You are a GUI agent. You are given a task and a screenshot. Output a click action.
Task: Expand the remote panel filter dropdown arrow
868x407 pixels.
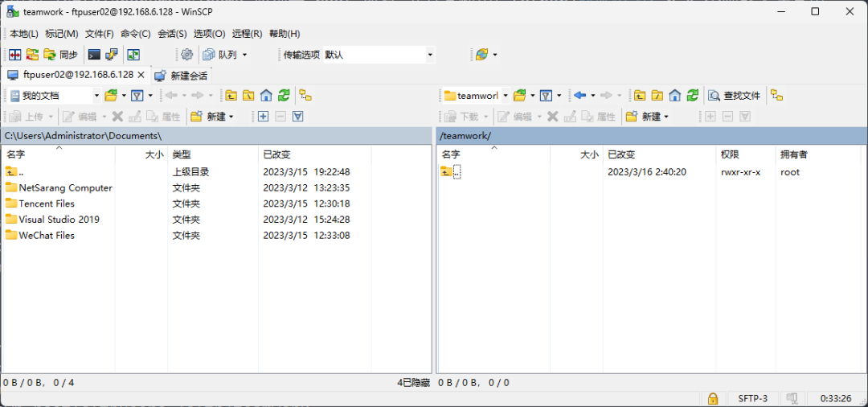click(x=559, y=96)
